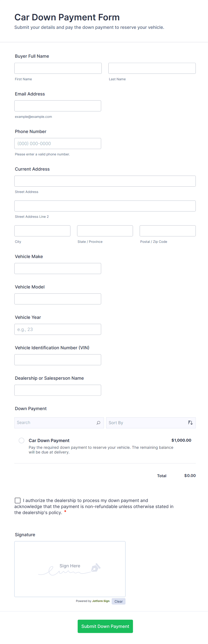This screenshot has height=644, width=208.
Task: Click the Vehicle Year input
Action: click(x=58, y=329)
